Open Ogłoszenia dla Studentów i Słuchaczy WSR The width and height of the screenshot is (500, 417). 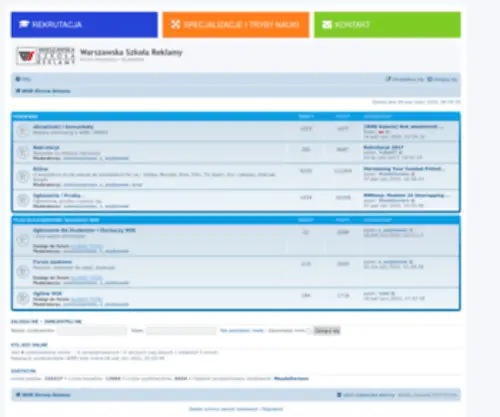tap(84, 230)
